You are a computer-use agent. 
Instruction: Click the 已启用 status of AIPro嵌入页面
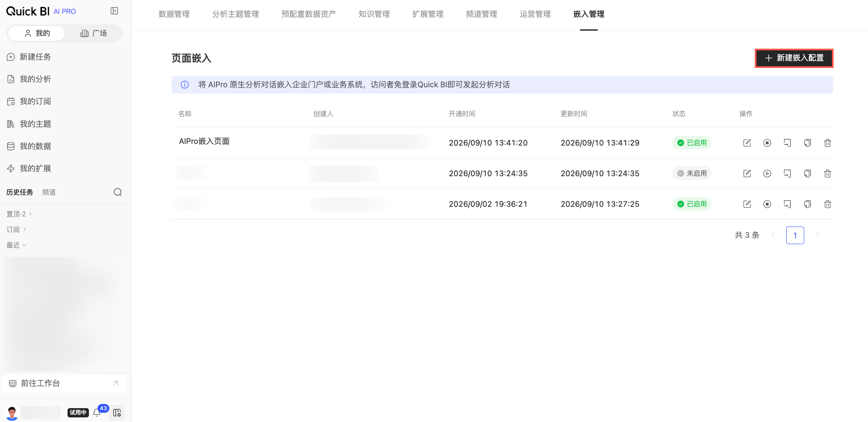coord(692,143)
